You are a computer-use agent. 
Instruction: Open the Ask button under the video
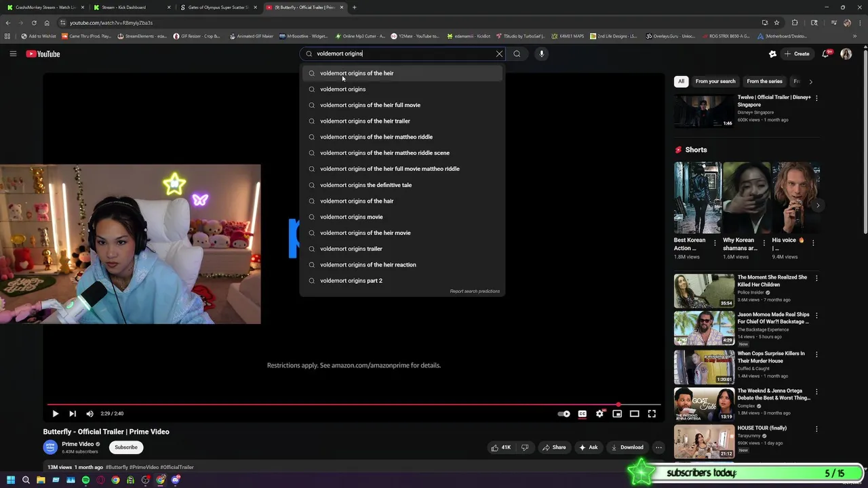click(x=588, y=447)
